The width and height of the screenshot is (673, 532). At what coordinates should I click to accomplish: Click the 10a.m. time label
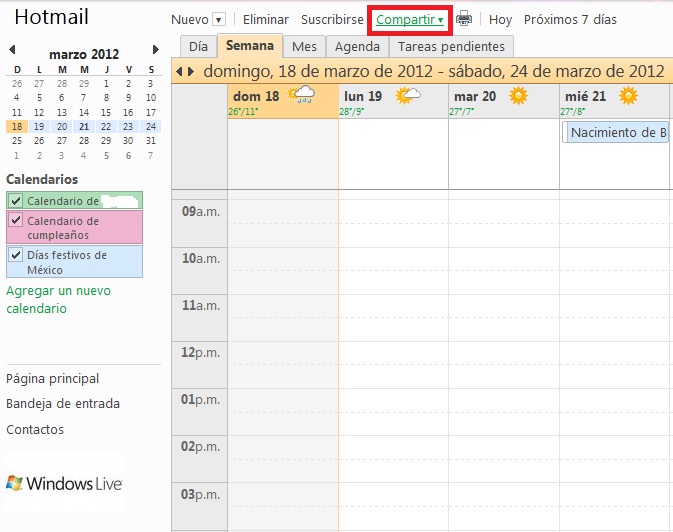tap(200, 258)
